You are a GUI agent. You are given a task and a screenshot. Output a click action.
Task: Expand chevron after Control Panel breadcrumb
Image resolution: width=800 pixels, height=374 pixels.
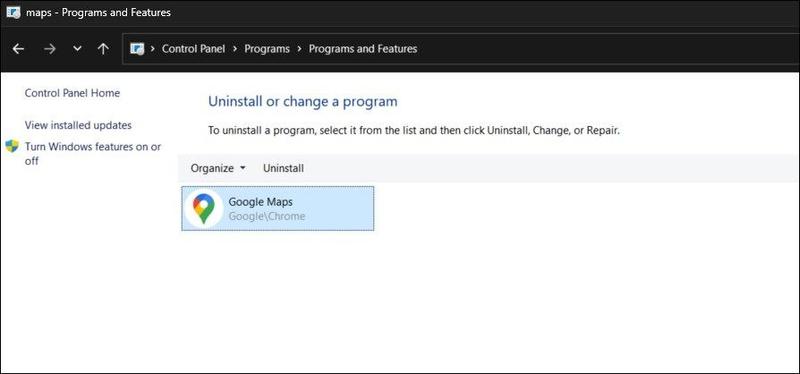point(235,49)
